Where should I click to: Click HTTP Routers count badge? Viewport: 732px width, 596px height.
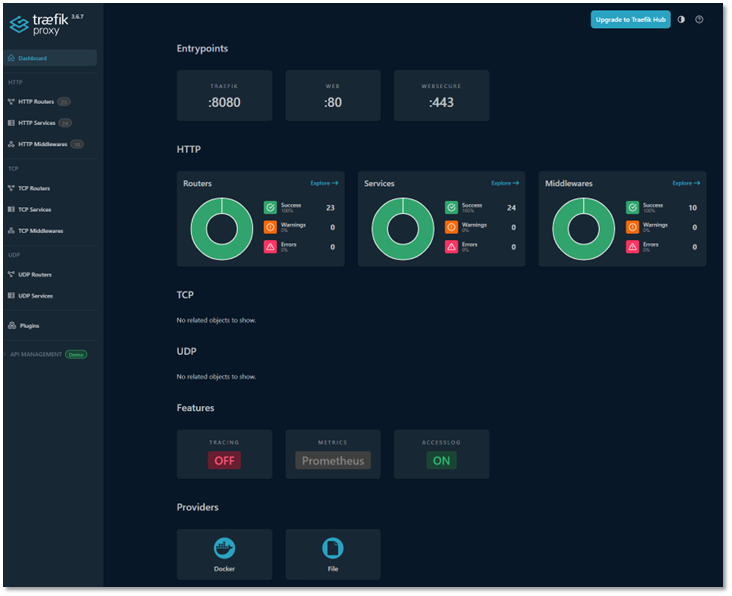click(x=64, y=102)
